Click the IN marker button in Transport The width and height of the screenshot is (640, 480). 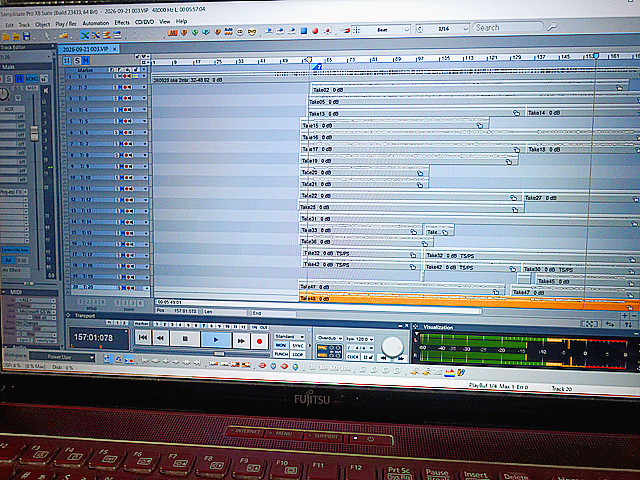click(255, 327)
